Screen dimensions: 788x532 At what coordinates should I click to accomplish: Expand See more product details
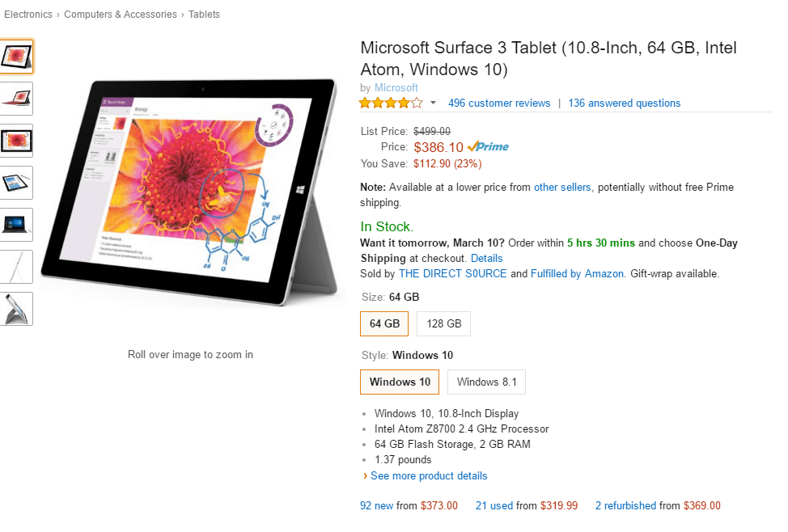[x=428, y=476]
